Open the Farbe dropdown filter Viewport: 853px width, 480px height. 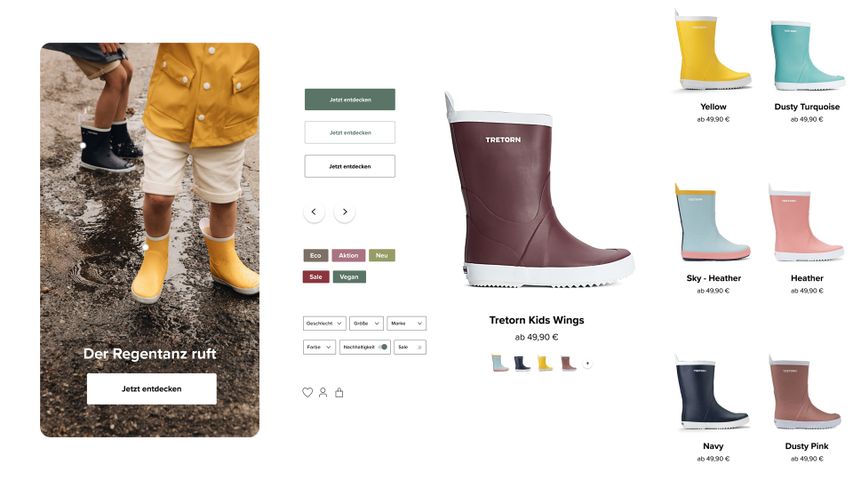pyautogui.click(x=319, y=347)
